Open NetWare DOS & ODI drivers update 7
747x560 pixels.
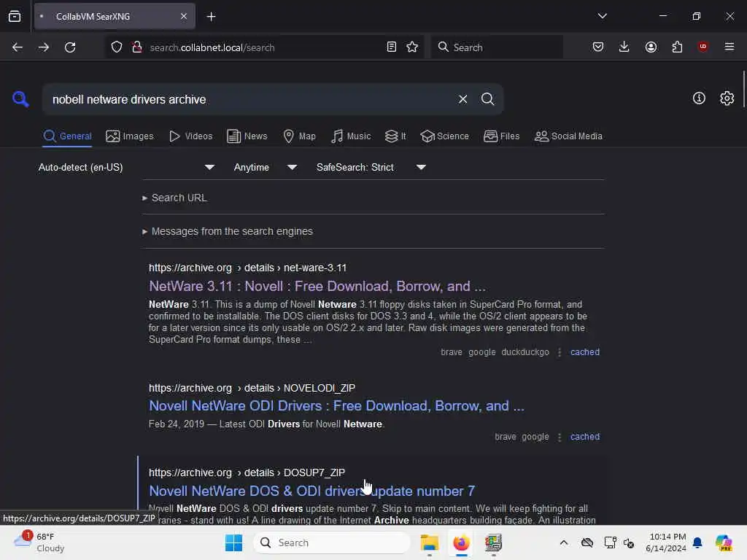(x=311, y=491)
